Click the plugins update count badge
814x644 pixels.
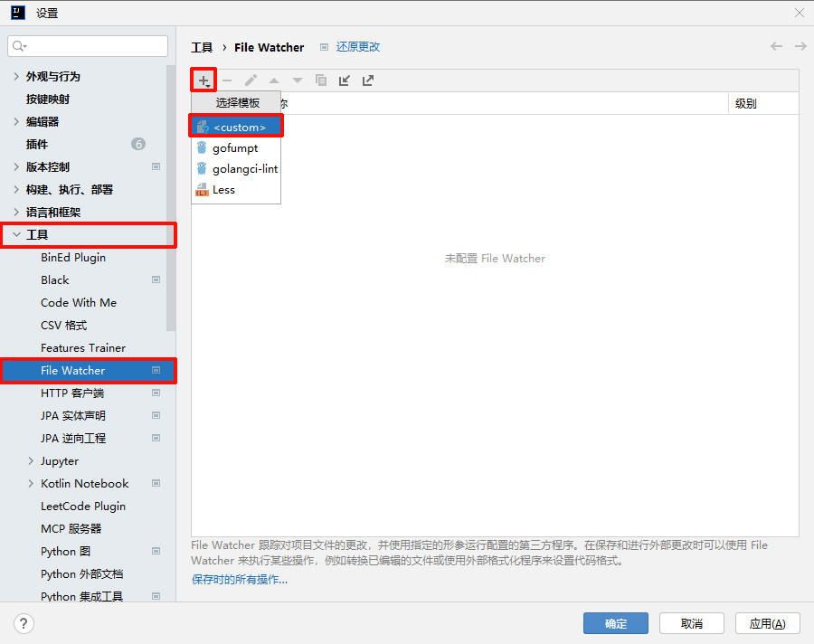pyautogui.click(x=138, y=144)
